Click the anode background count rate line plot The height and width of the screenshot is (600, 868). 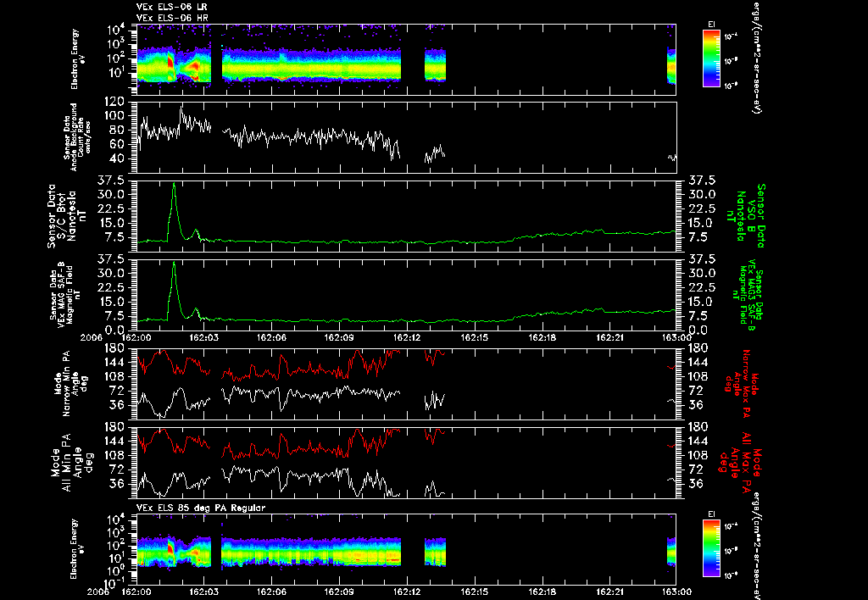406,138
